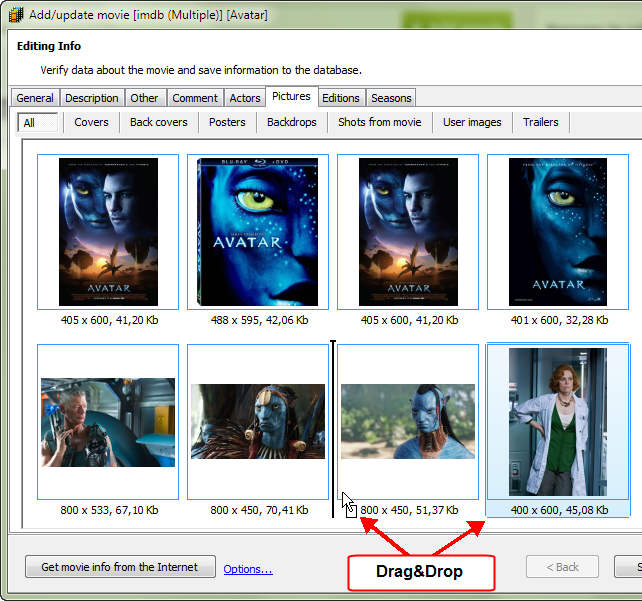Image resolution: width=642 pixels, height=601 pixels.
Task: Open the Other tab
Action: pyautogui.click(x=145, y=98)
